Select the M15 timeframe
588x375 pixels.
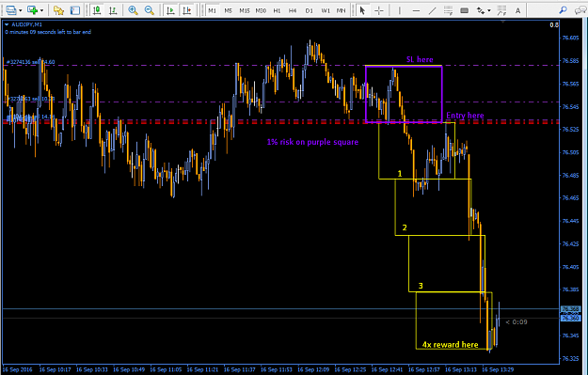(x=245, y=11)
